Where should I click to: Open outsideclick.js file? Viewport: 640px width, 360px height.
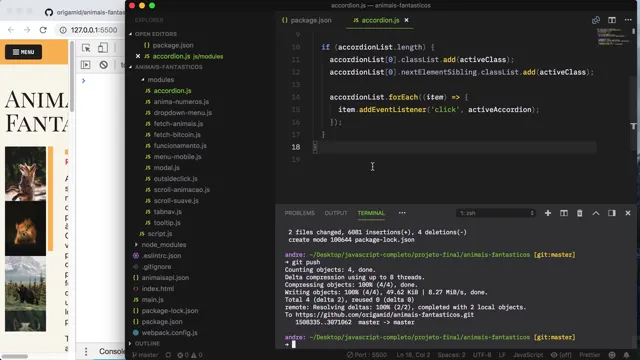tap(176, 179)
